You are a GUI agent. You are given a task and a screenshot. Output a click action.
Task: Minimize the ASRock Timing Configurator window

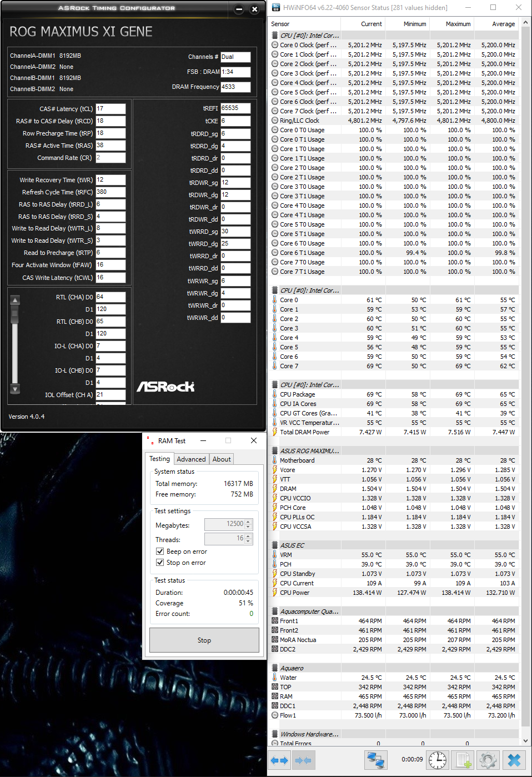click(x=239, y=9)
